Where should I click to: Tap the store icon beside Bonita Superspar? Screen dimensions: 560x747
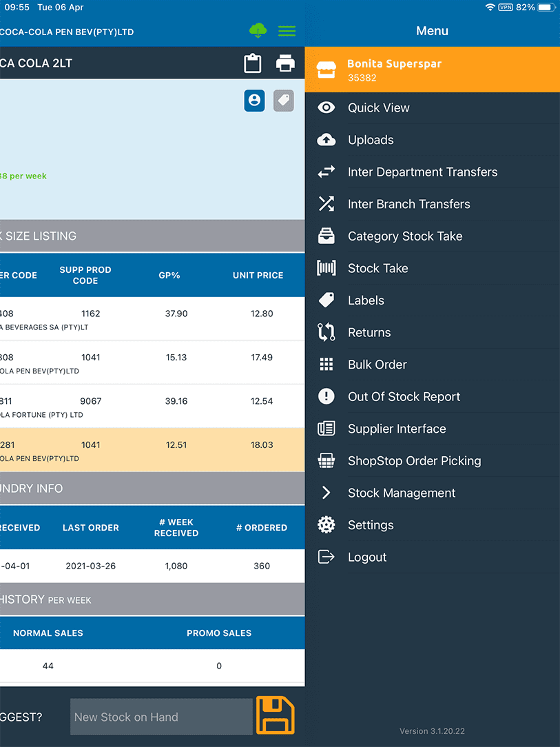[326, 70]
